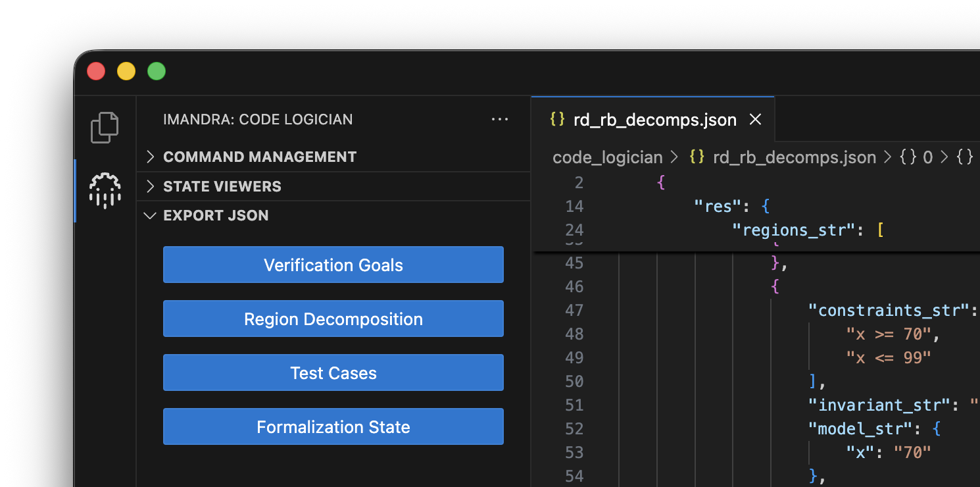Image resolution: width=980 pixels, height=487 pixels.
Task: Click the Test Cases export button
Action: pos(333,372)
